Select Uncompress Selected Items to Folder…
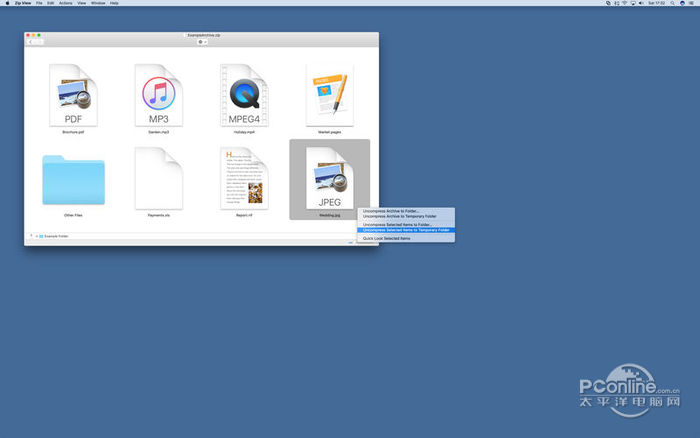Screen dimensions: 700x438 pos(399,225)
